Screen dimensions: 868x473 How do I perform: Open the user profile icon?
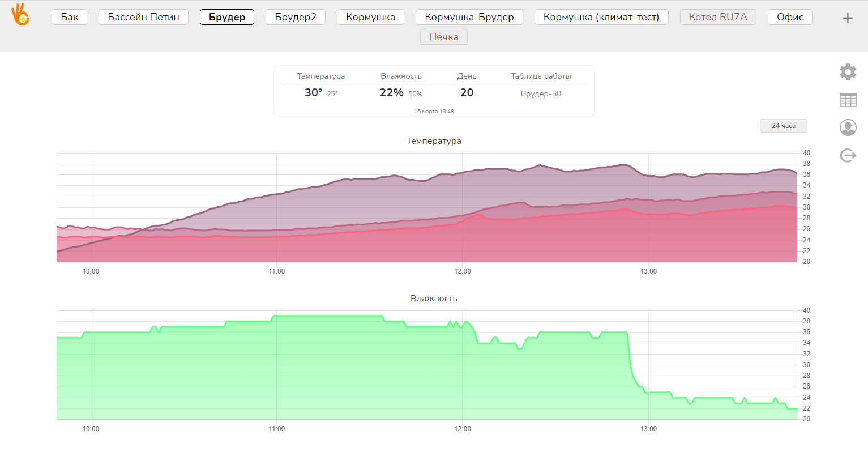pyautogui.click(x=848, y=127)
